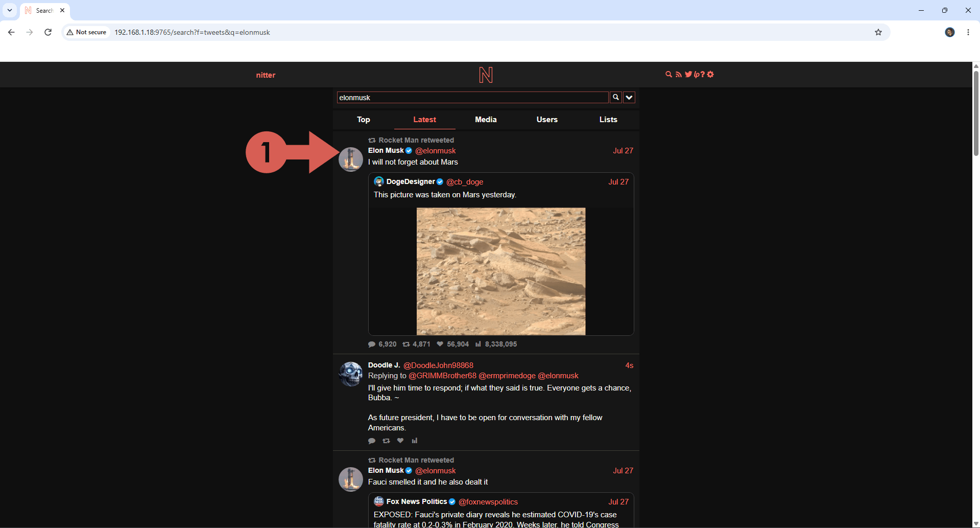Click Doodle J. display name
This screenshot has height=528, width=980.
384,365
